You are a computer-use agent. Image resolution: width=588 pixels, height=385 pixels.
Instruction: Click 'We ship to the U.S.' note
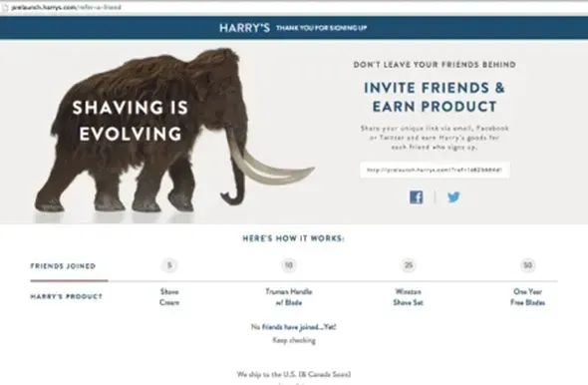pos(294,374)
